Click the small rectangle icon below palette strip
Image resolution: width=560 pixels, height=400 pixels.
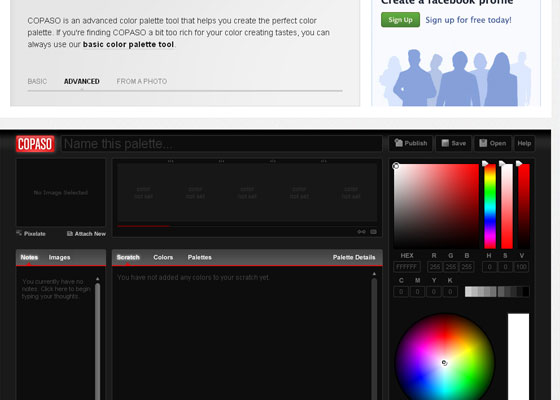pos(373,232)
